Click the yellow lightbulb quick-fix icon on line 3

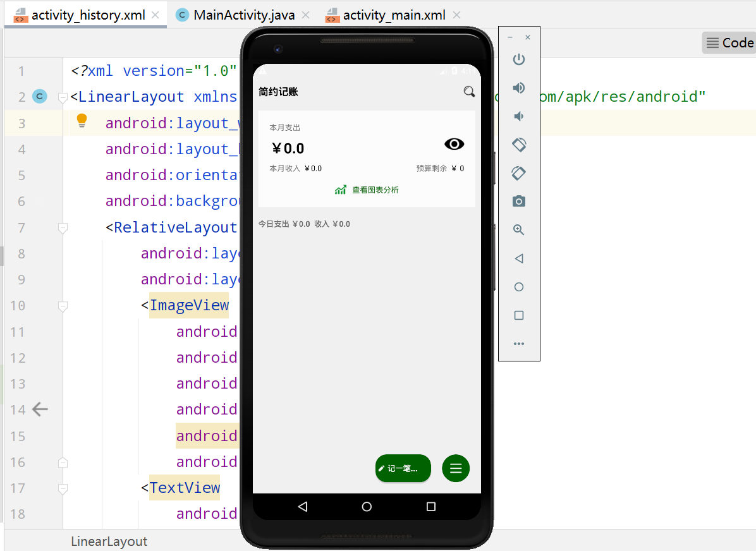coord(82,121)
